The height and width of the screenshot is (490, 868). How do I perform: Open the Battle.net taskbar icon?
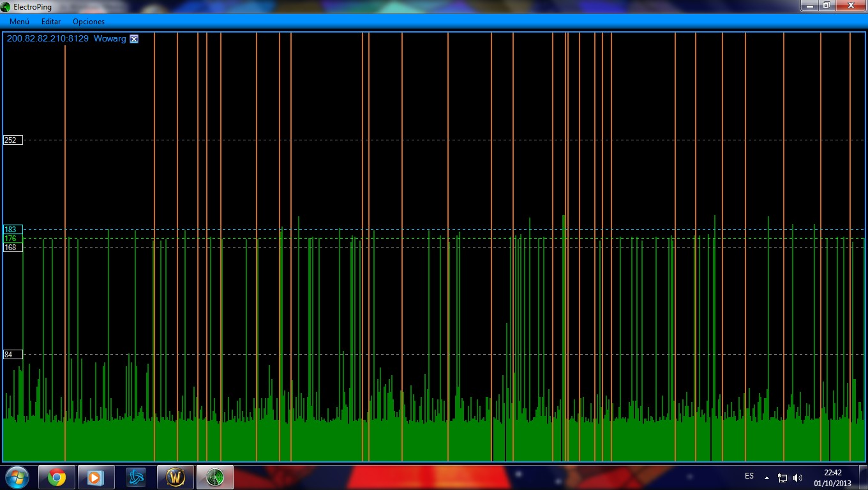click(136, 477)
